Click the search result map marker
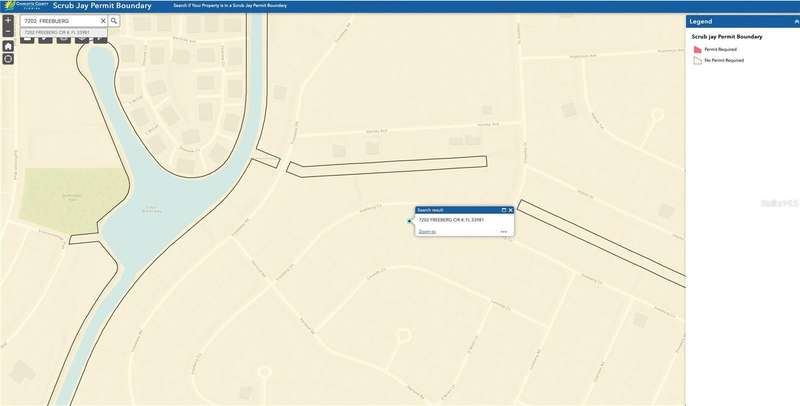This screenshot has width=800, height=406. click(x=409, y=220)
